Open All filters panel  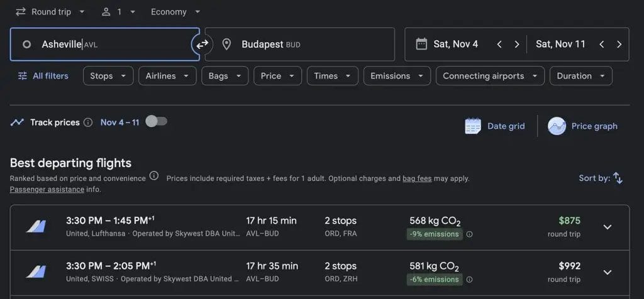pyautogui.click(x=43, y=76)
